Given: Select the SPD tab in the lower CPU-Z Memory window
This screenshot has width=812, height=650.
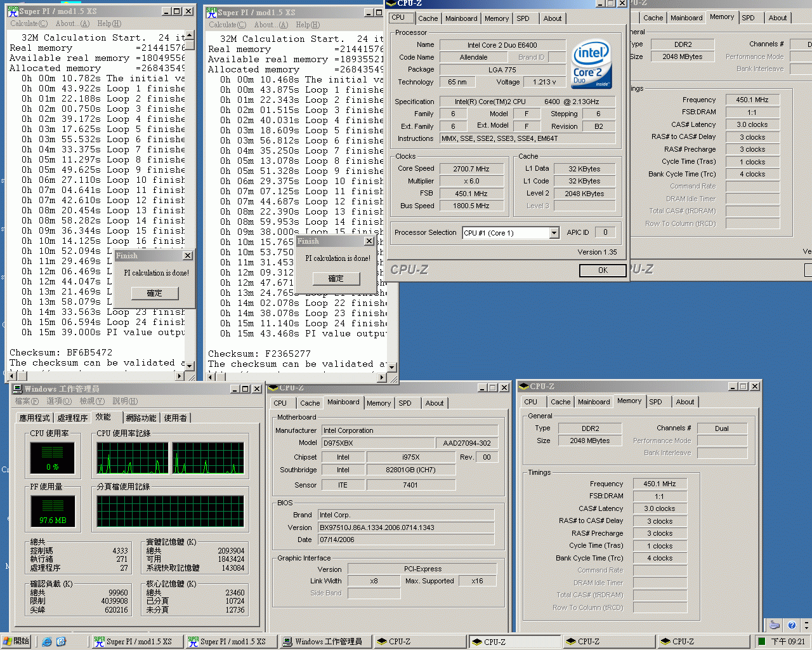Looking at the screenshot, I should pos(655,402).
